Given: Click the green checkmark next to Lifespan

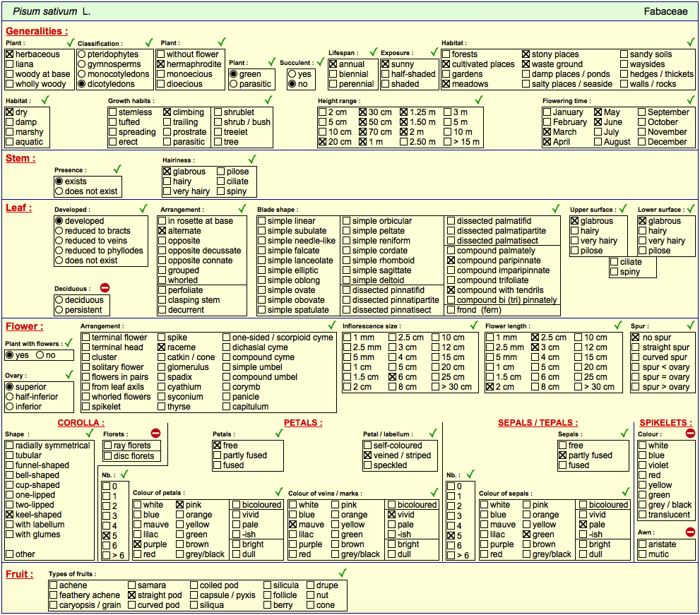Looking at the screenshot, I should (374, 52).
